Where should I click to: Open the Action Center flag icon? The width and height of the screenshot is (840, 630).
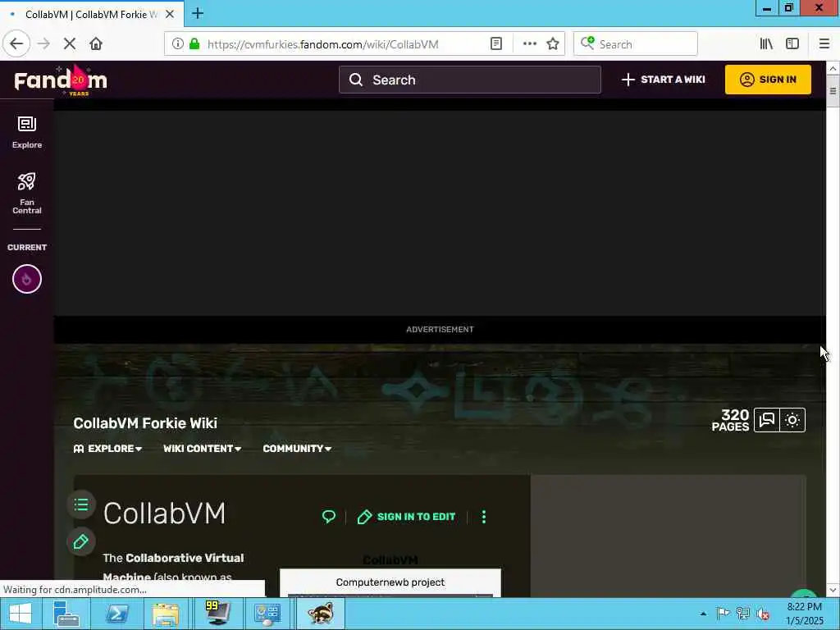(723, 614)
